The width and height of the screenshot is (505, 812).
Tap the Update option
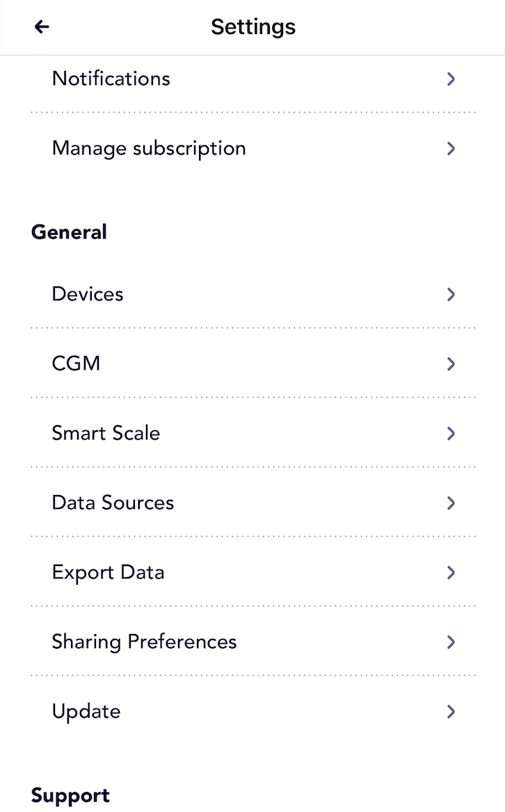[x=86, y=711]
